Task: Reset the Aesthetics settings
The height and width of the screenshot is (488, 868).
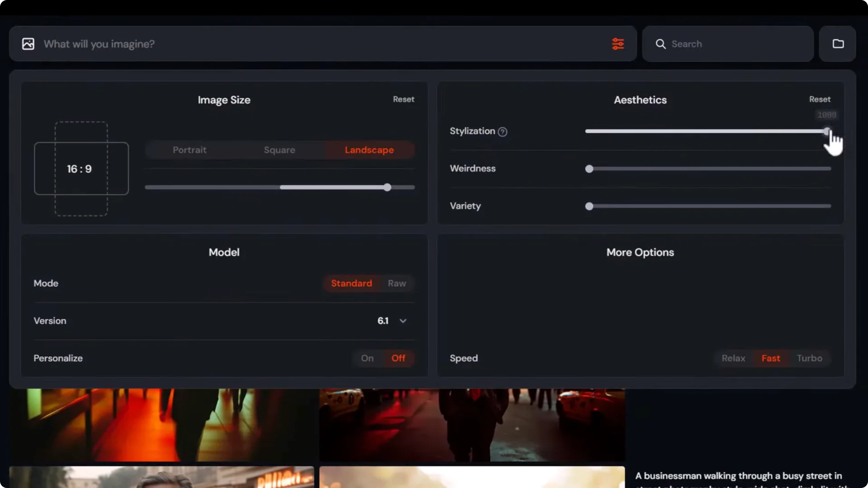Action: [820, 99]
